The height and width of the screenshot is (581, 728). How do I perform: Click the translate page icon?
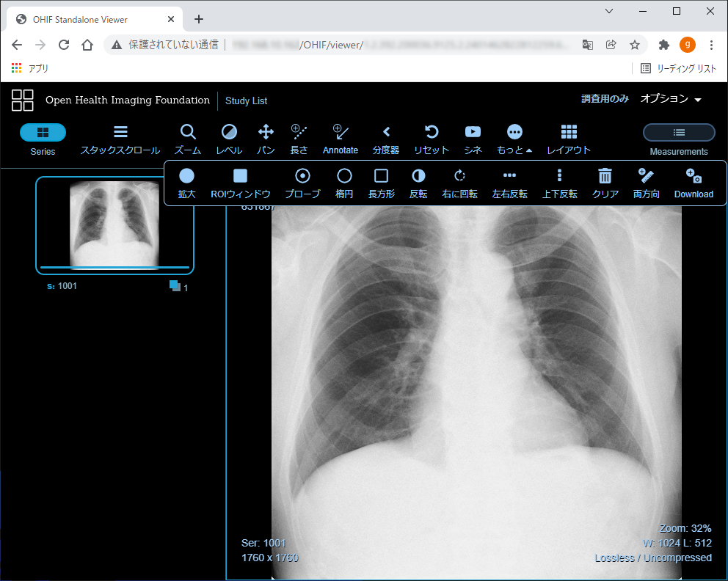(587, 45)
